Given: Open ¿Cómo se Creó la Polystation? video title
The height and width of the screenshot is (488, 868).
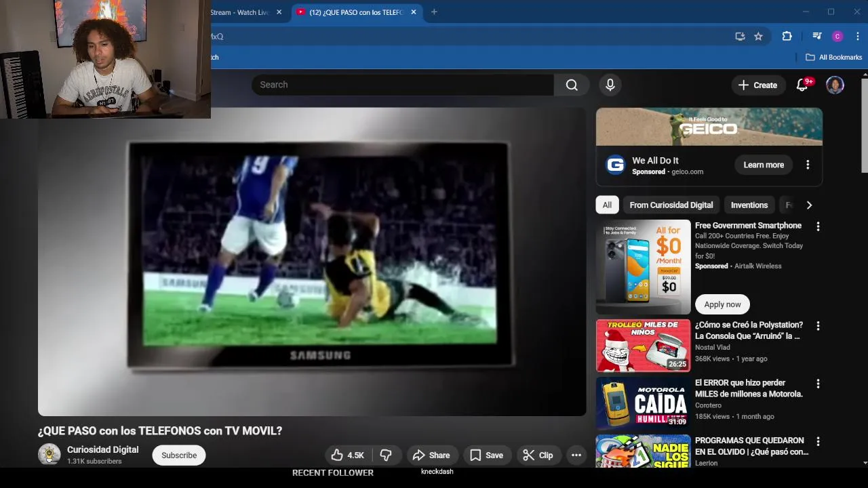Looking at the screenshot, I should pyautogui.click(x=749, y=331).
